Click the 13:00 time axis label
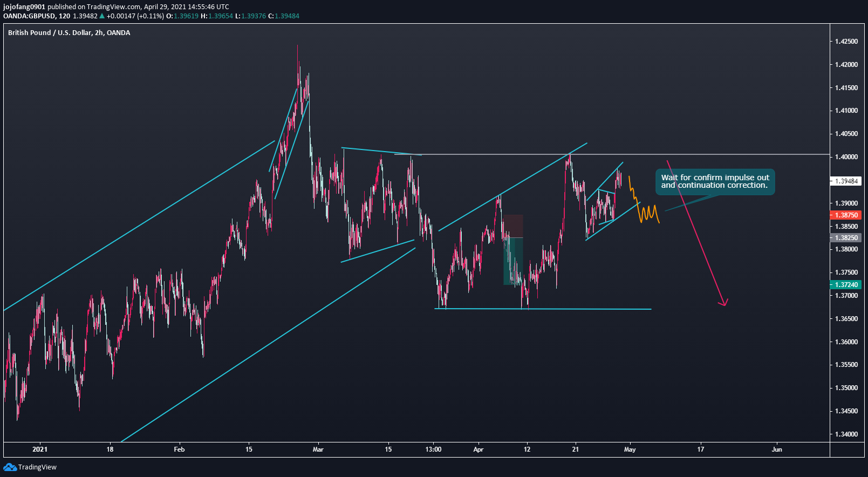This screenshot has height=477, width=868. click(x=433, y=449)
